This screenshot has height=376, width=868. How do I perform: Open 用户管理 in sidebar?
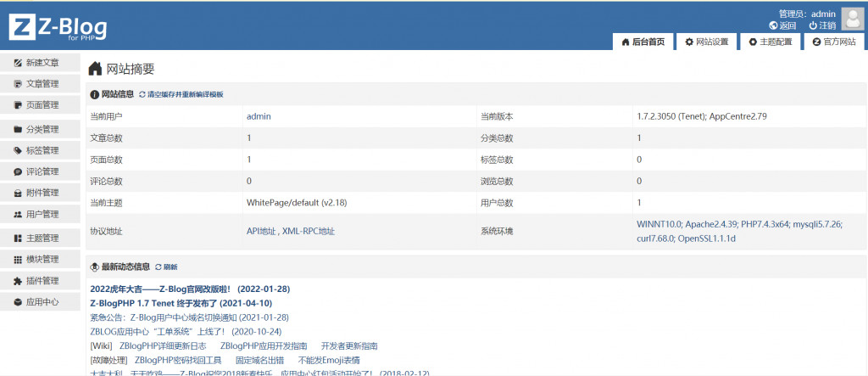pyautogui.click(x=39, y=214)
